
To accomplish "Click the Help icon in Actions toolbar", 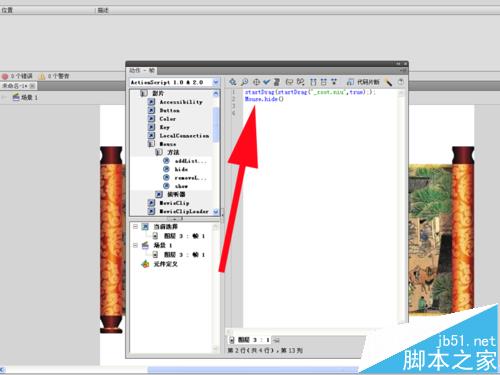I will tap(401, 82).
